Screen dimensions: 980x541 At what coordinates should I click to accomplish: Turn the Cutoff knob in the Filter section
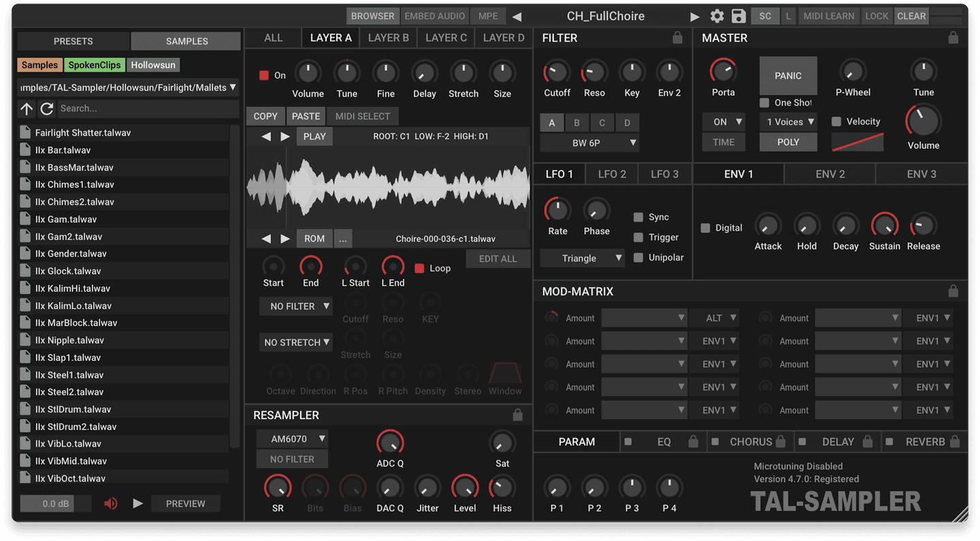(x=556, y=70)
